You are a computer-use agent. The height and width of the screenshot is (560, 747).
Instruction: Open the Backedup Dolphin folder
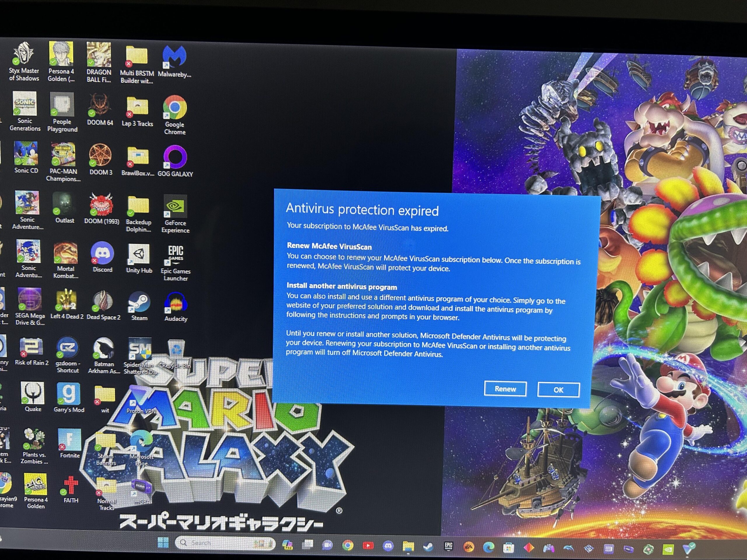139,214
